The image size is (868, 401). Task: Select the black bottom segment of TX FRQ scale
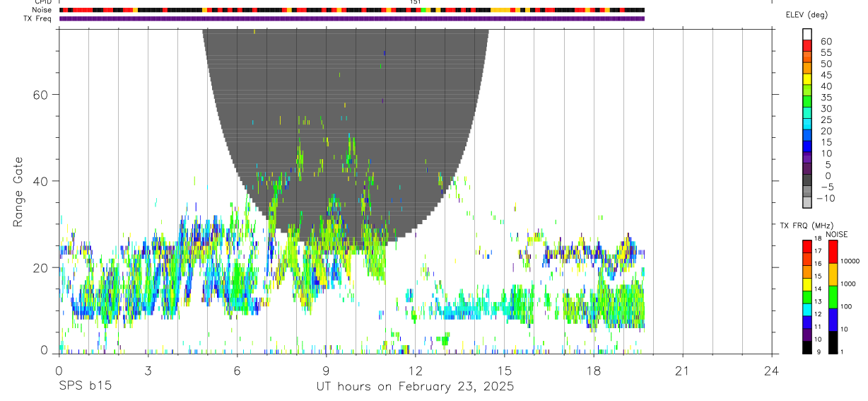point(807,347)
